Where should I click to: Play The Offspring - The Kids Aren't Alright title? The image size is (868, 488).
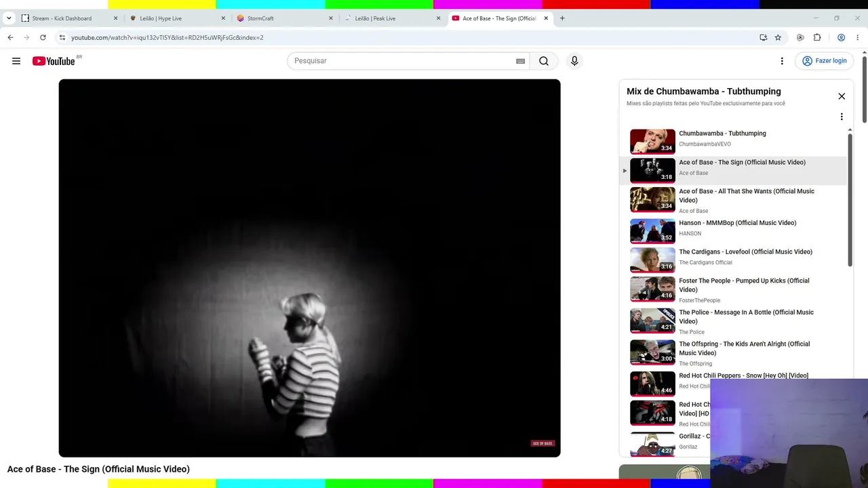click(745, 348)
